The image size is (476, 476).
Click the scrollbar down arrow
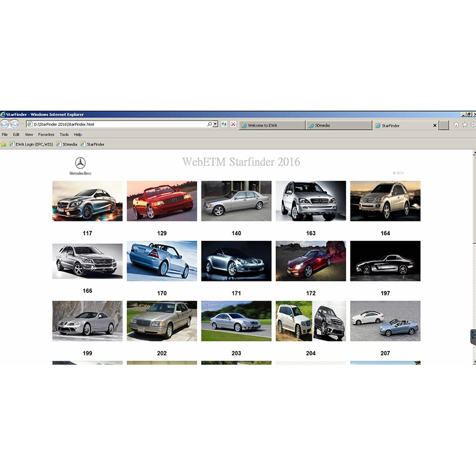(x=474, y=362)
